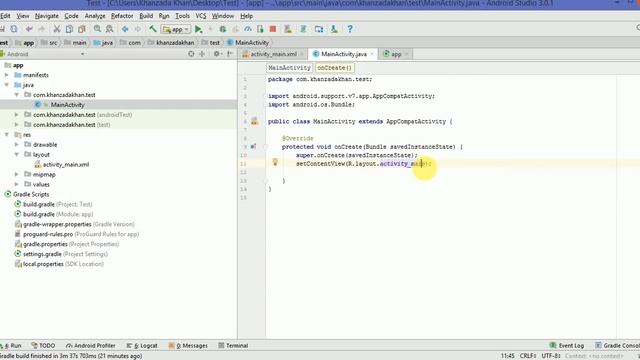
Task: Expand the com.khanzadakhan.test (androidTest) package
Action: click(x=17, y=115)
